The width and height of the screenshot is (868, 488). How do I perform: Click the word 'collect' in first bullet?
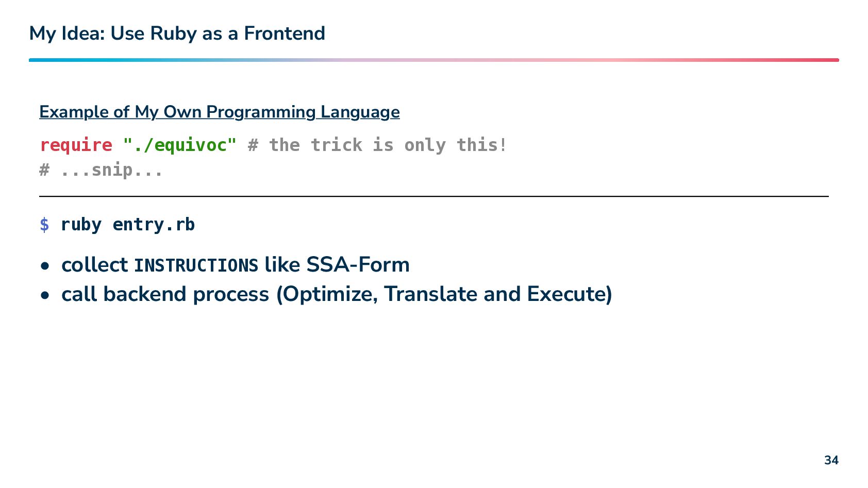(x=94, y=265)
